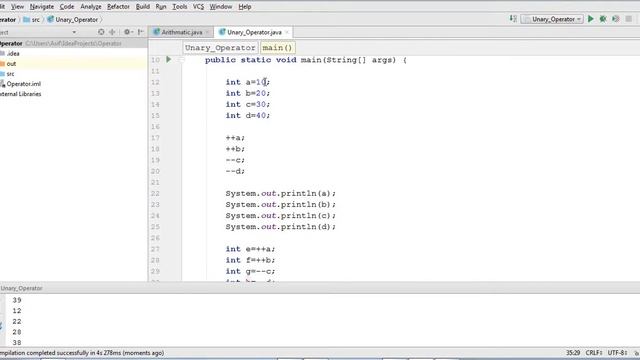Open the VCS menu
The width and height of the screenshot is (640, 360).
pos(198,7)
